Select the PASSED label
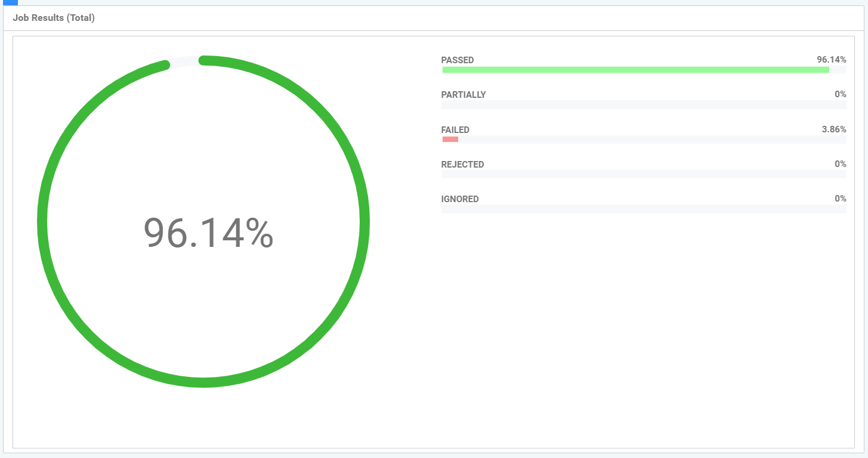 click(457, 60)
